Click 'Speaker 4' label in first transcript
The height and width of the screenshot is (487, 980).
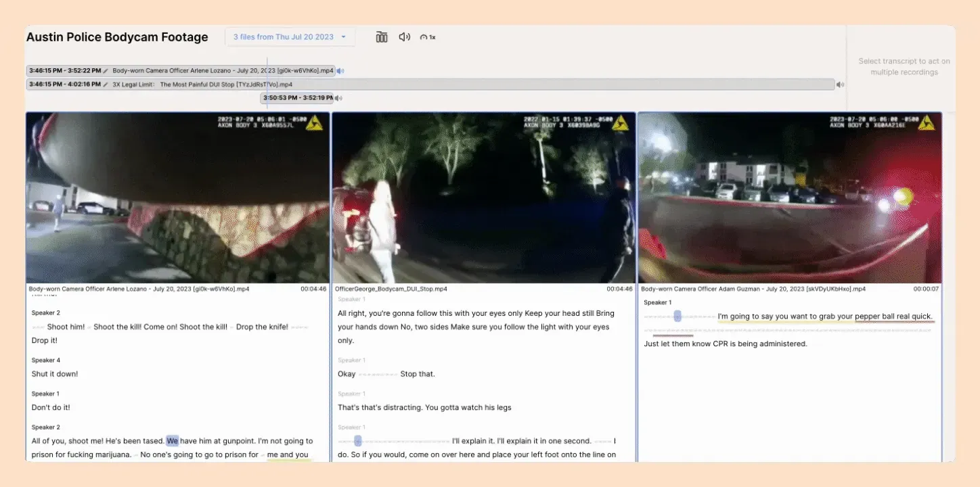[x=46, y=361]
